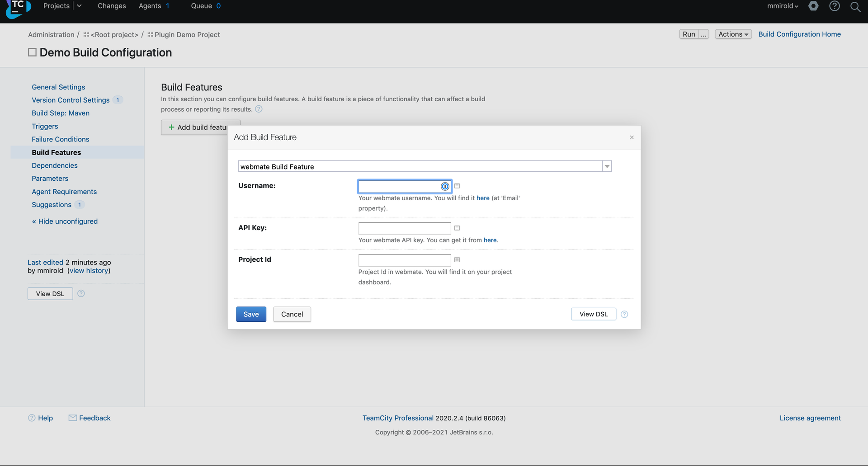This screenshot has width=868, height=466.
Task: Open License agreement link
Action: click(810, 418)
